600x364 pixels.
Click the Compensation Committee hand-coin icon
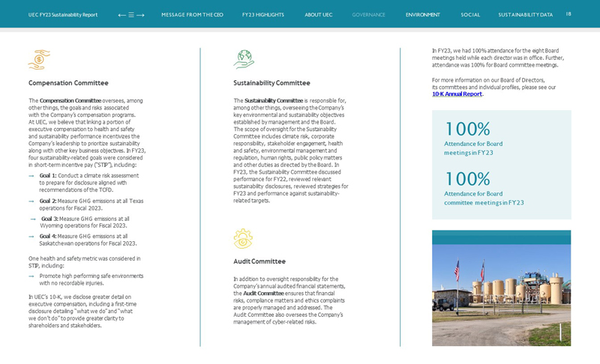point(39,60)
